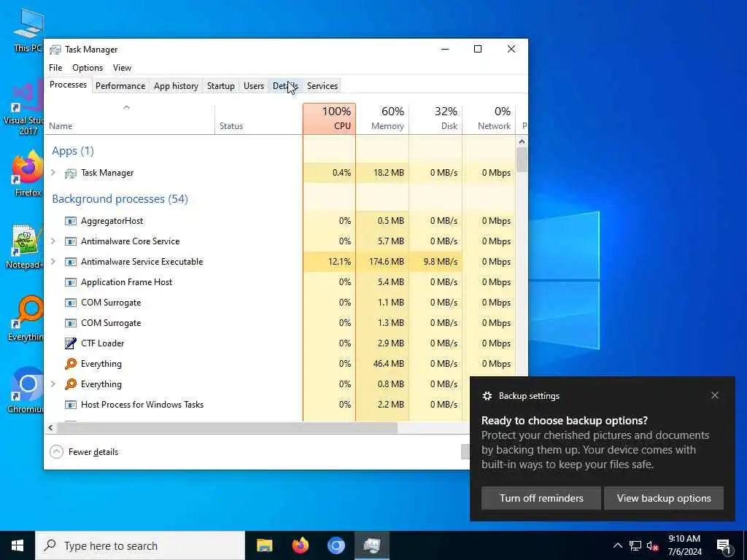747x560 pixels.
Task: Switch to the Details tab
Action: pyautogui.click(x=285, y=86)
